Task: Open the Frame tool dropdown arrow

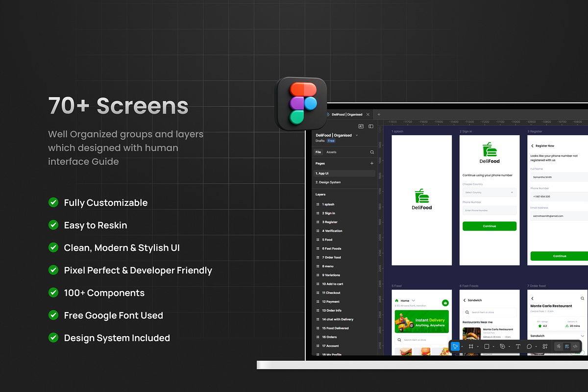Action: pos(478,347)
